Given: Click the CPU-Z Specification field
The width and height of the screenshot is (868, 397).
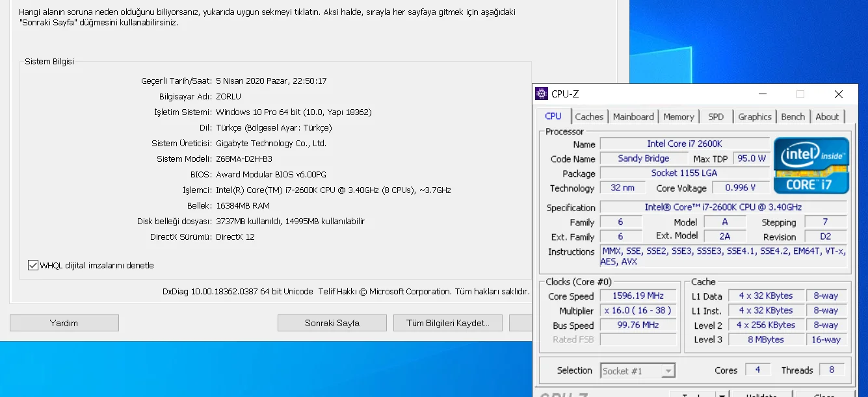Looking at the screenshot, I should (x=724, y=207).
